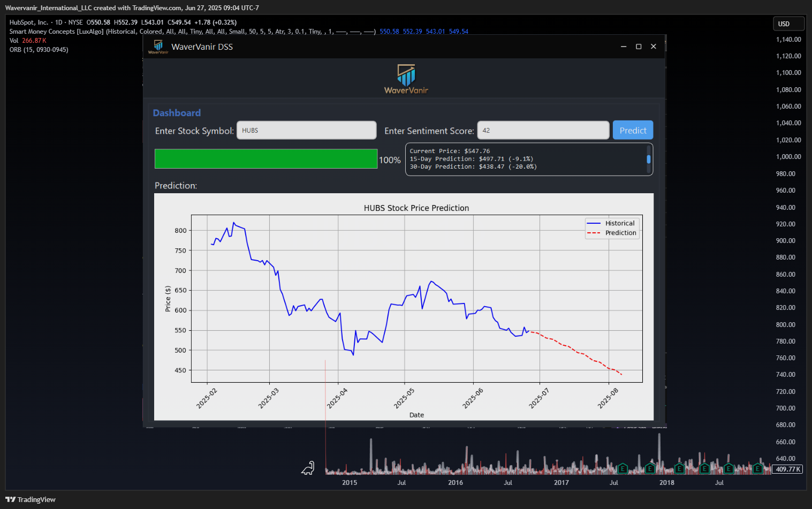Click the results box scrollbar thumb
812x509 pixels.
[x=649, y=159]
